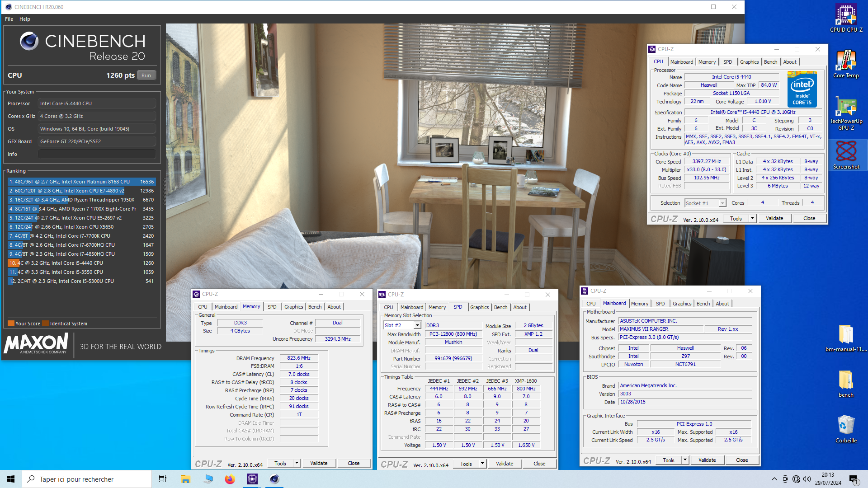Click Close in the SPD window
Image resolution: width=868 pixels, height=488 pixels.
tap(539, 464)
